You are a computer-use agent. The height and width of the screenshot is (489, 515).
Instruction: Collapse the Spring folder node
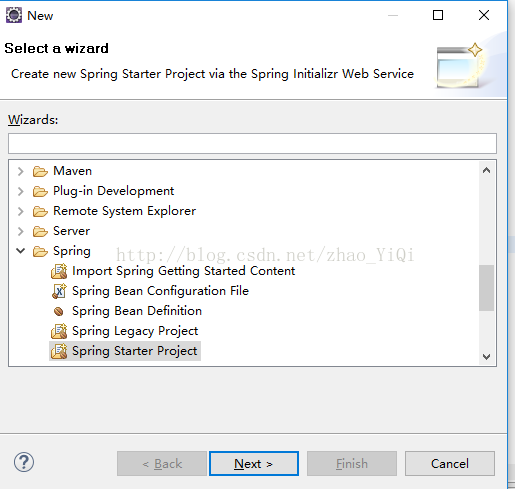[21, 251]
